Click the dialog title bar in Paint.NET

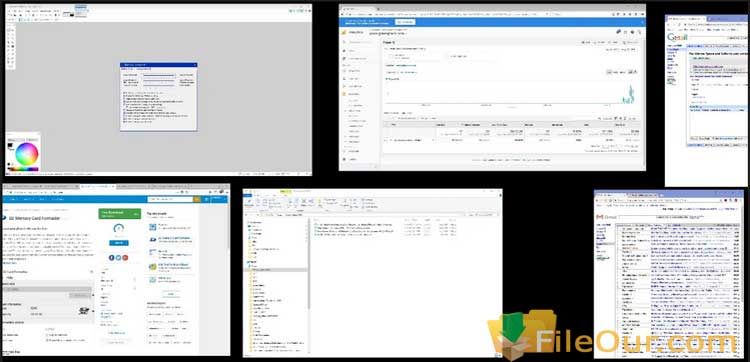point(158,65)
